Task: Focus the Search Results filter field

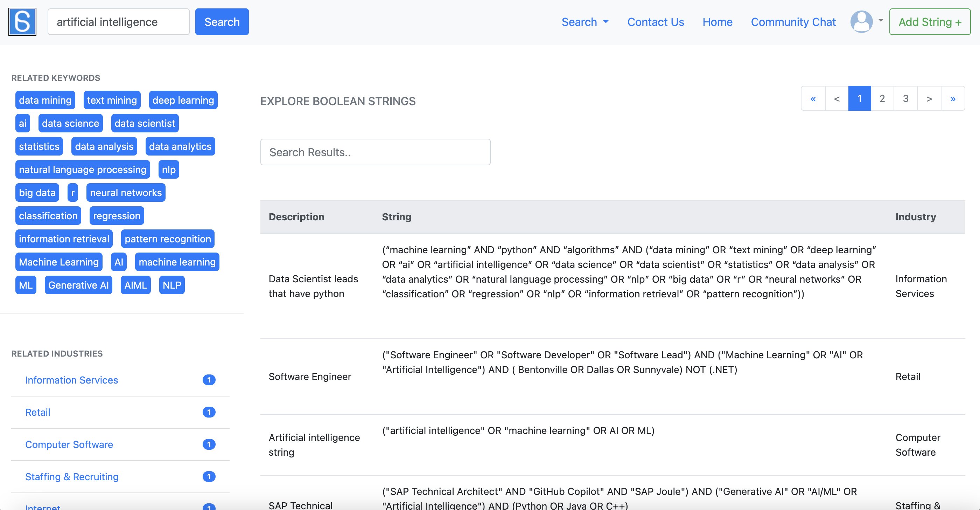Action: coord(375,152)
